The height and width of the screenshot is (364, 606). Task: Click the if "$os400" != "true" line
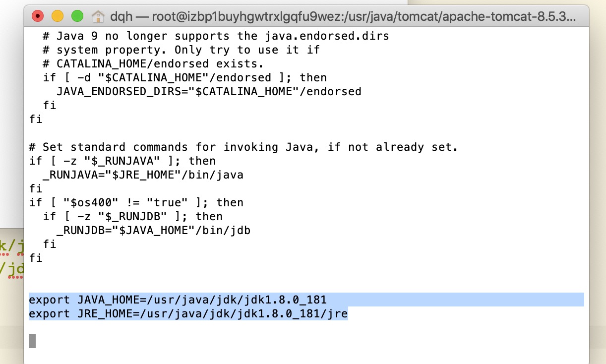coord(136,202)
